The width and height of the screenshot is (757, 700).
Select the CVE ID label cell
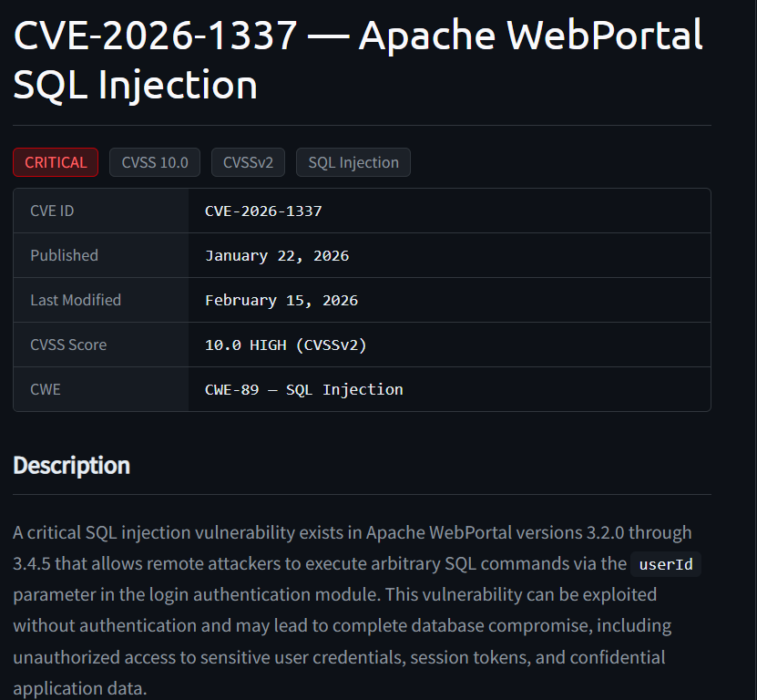[101, 211]
